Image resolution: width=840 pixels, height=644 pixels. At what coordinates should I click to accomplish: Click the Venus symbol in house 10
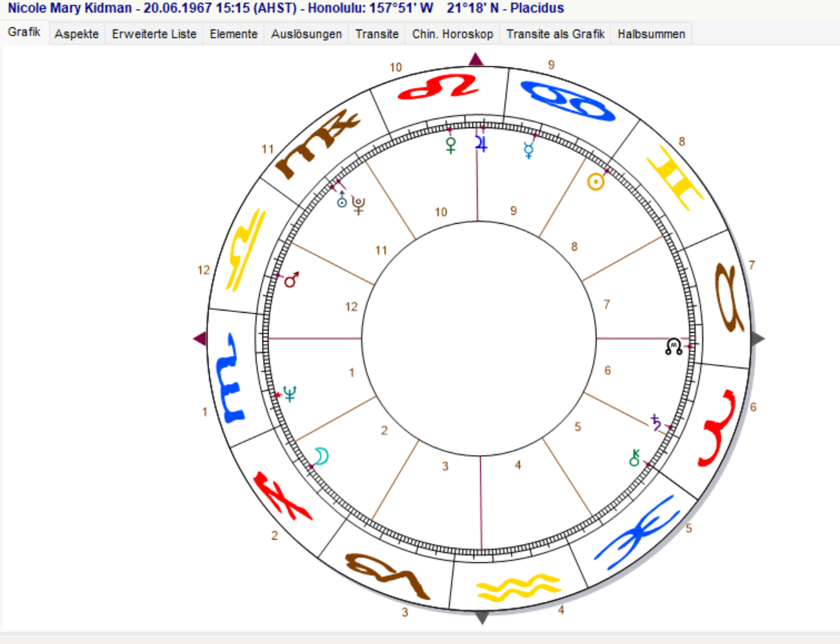click(450, 145)
